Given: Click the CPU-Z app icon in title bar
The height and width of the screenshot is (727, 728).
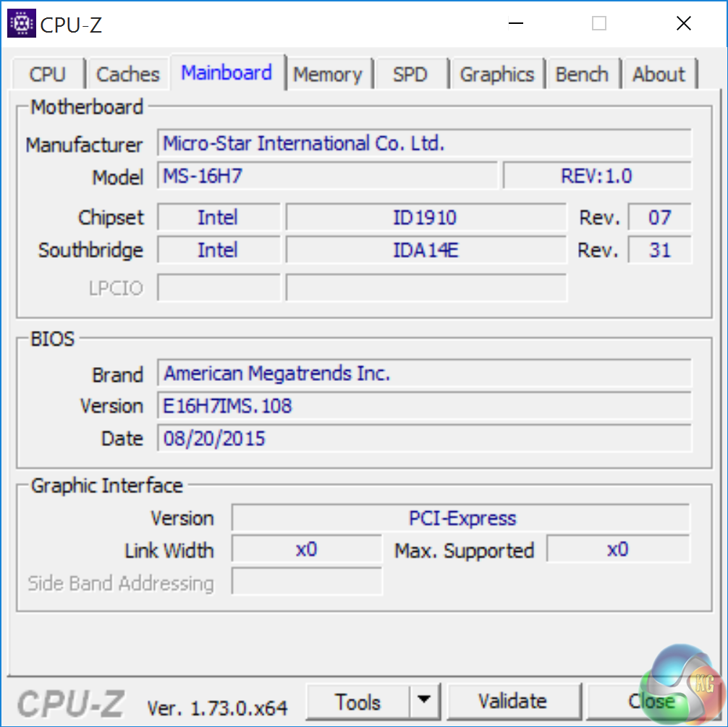Looking at the screenshot, I should 22,22.
